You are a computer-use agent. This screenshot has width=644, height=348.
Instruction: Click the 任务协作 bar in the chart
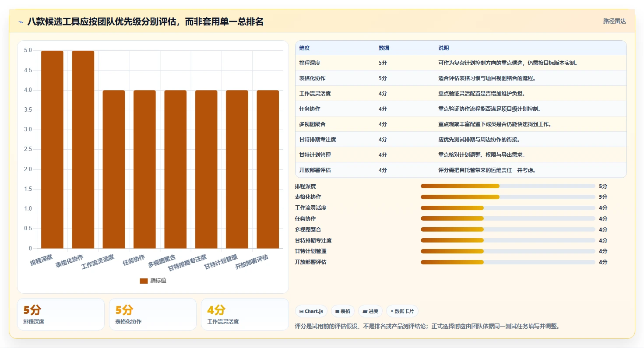click(144, 169)
